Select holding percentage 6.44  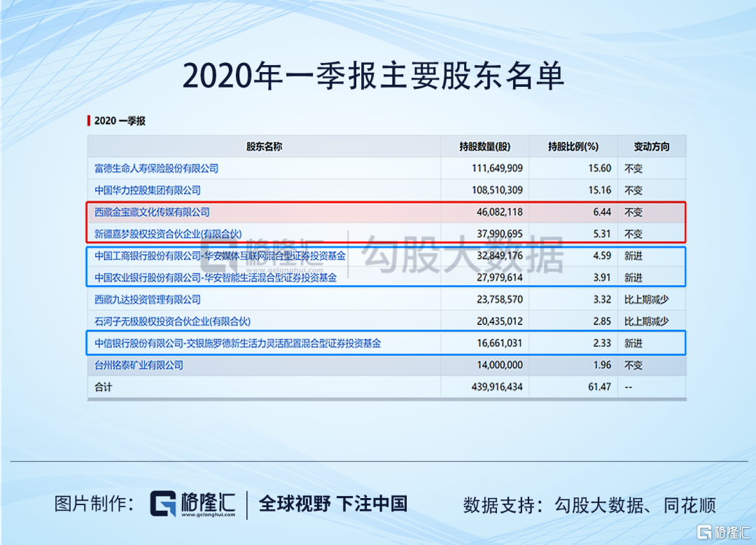click(602, 212)
